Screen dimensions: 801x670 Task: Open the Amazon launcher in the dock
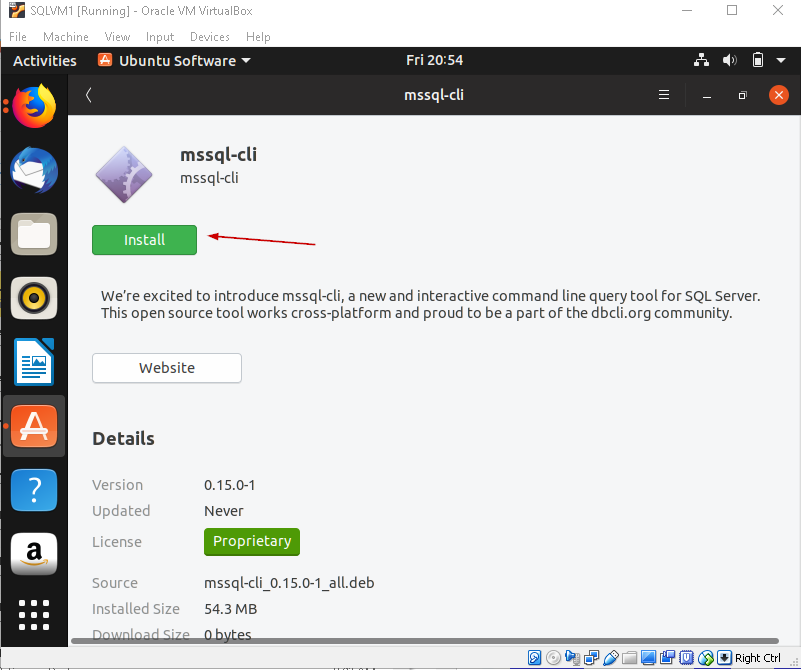point(34,554)
